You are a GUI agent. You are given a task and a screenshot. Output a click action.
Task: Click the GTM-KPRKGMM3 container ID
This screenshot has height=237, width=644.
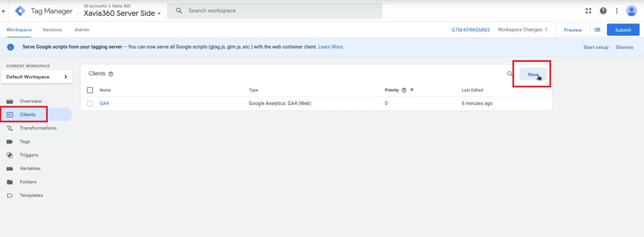(471, 30)
